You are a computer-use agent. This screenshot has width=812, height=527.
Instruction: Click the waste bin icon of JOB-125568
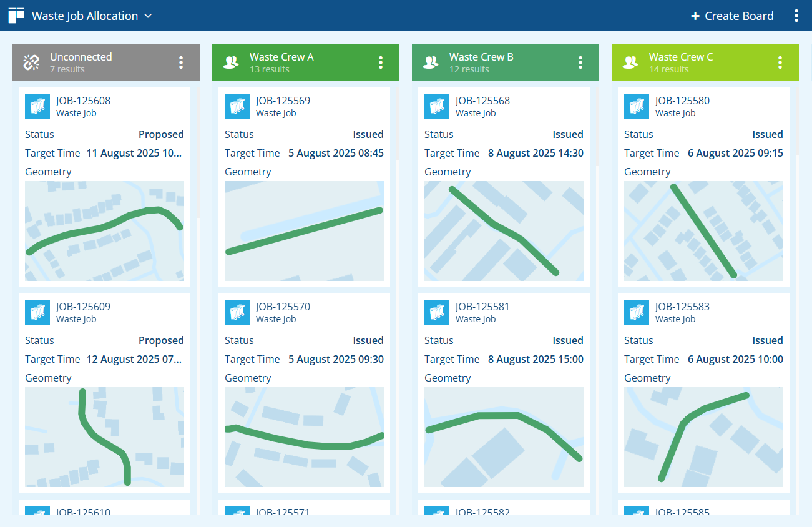click(437, 106)
